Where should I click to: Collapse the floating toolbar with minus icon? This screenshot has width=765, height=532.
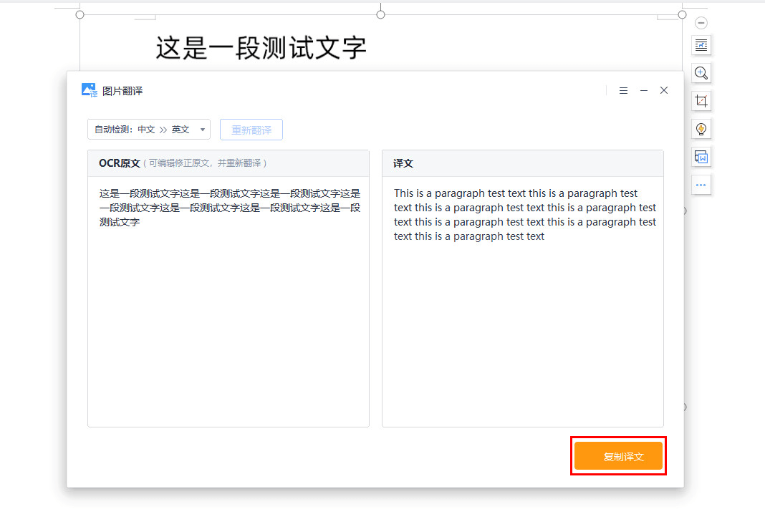click(701, 22)
